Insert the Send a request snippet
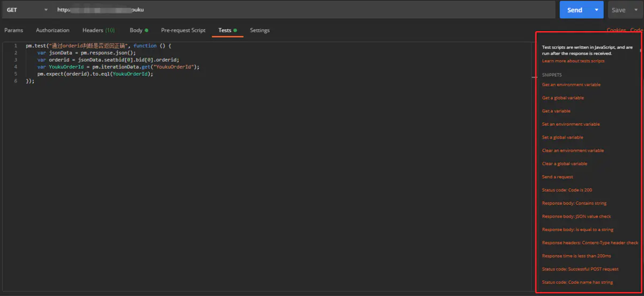644x296 pixels. [558, 177]
